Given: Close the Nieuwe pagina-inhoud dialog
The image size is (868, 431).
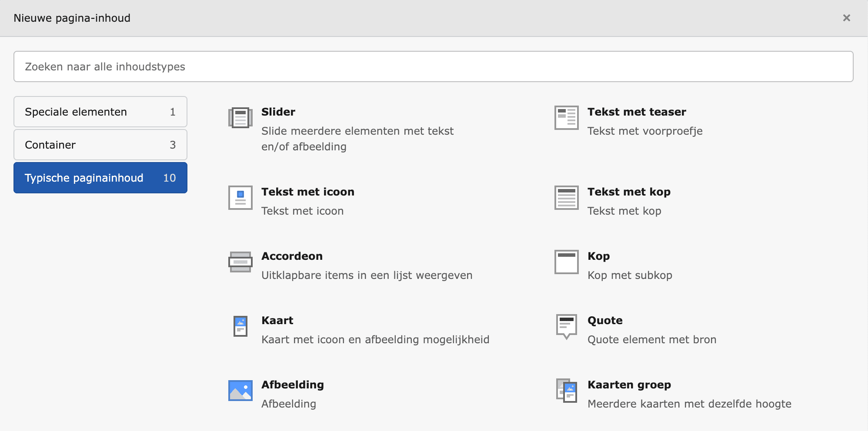Looking at the screenshot, I should click(847, 18).
